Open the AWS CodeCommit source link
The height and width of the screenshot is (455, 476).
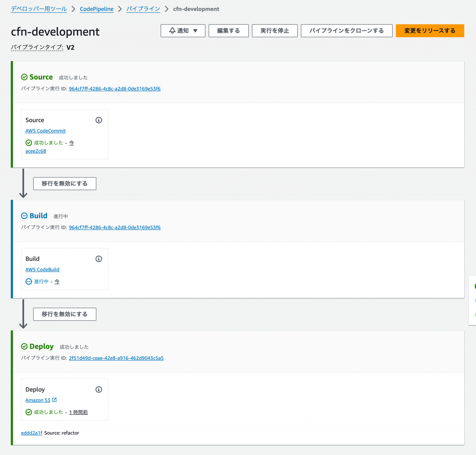pyautogui.click(x=45, y=131)
